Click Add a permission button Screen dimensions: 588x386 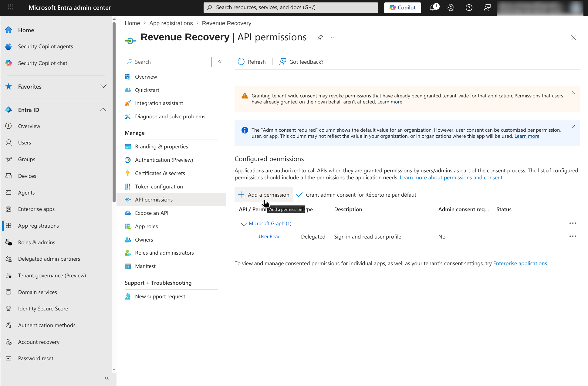point(264,195)
